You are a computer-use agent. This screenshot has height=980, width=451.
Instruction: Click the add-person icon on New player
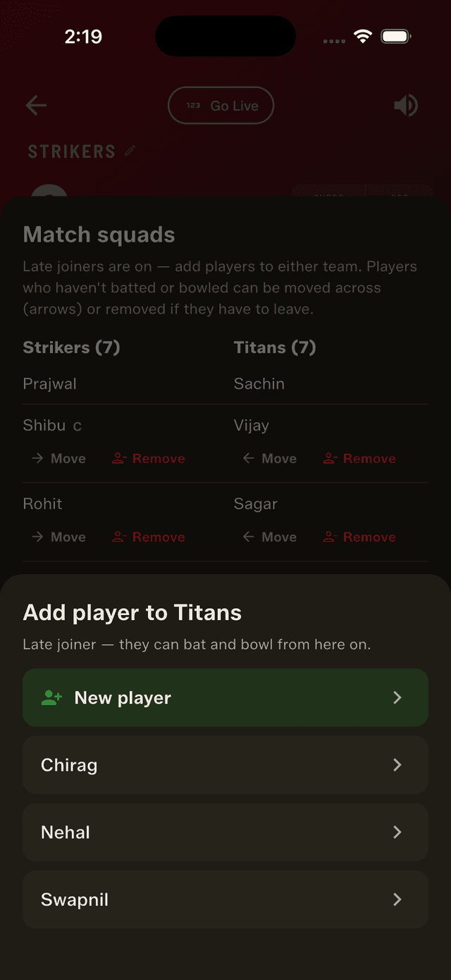coord(52,697)
